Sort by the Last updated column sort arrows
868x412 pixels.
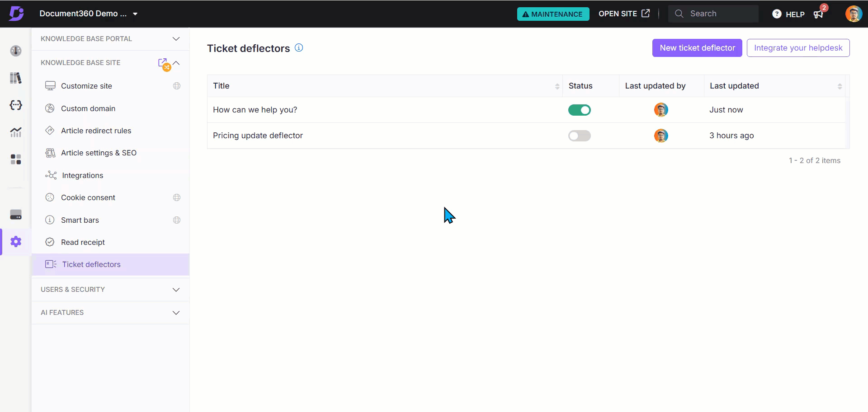click(x=840, y=86)
